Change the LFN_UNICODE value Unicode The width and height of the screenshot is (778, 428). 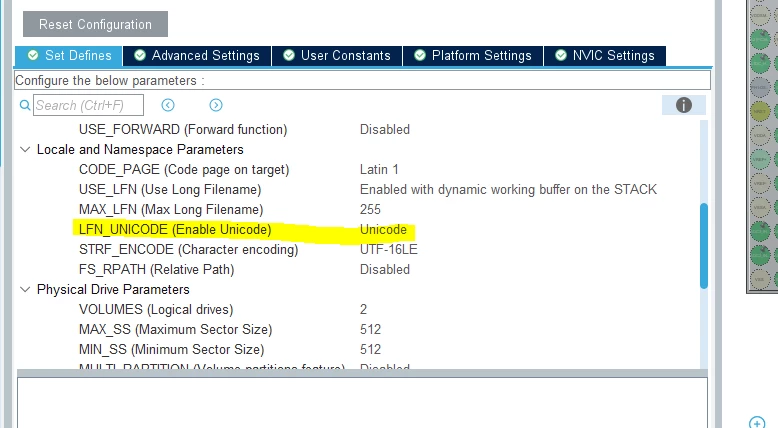(x=383, y=230)
